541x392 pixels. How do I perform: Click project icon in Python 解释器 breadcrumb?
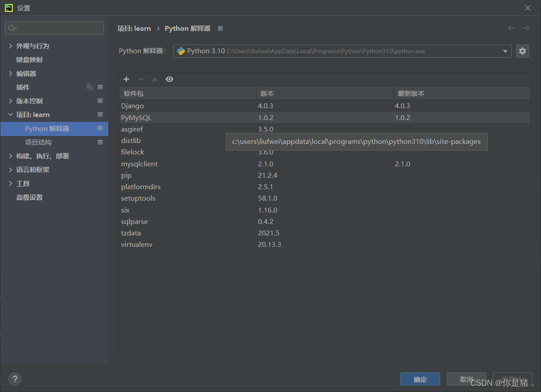pyautogui.click(x=221, y=29)
